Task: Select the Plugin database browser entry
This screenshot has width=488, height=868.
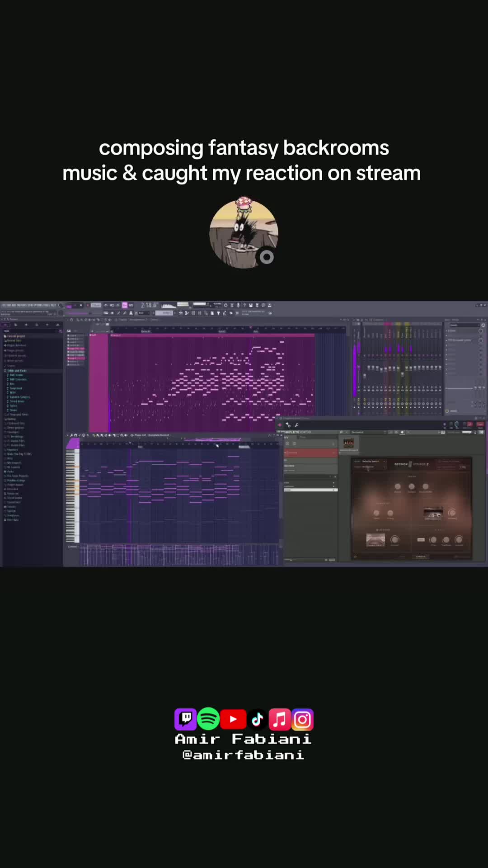Action: (15, 345)
